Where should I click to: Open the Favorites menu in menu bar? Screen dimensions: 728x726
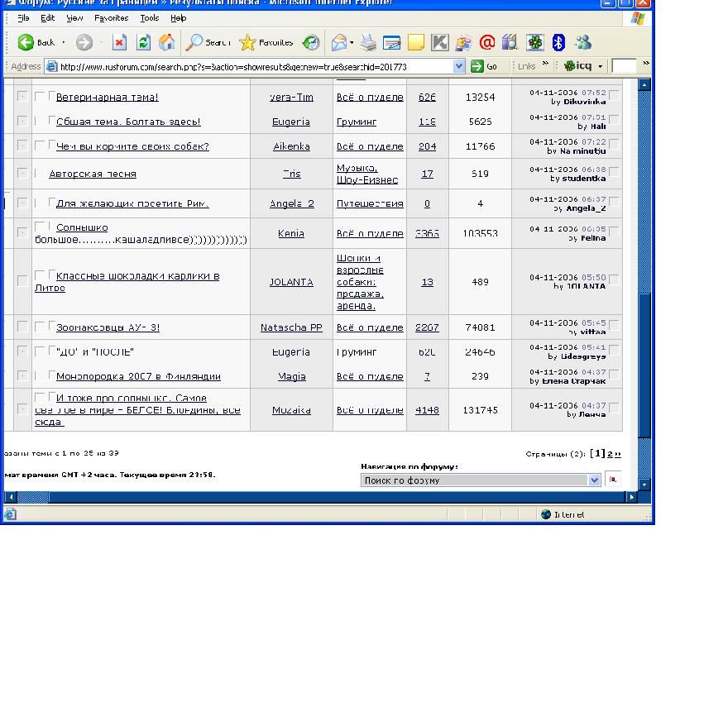111,17
